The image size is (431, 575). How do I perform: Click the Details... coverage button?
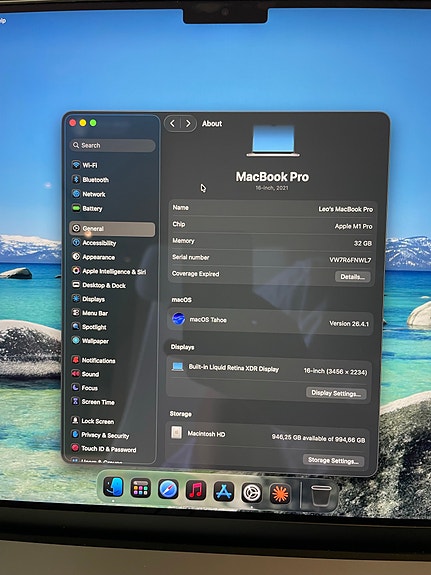(352, 277)
